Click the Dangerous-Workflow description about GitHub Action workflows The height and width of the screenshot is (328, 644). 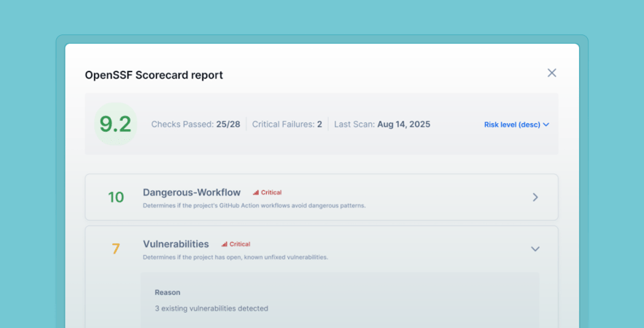254,206
